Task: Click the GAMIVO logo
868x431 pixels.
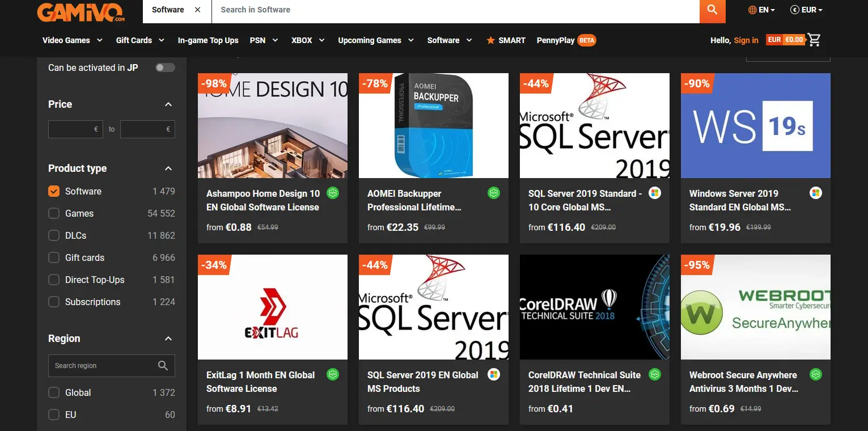Action: [x=81, y=11]
